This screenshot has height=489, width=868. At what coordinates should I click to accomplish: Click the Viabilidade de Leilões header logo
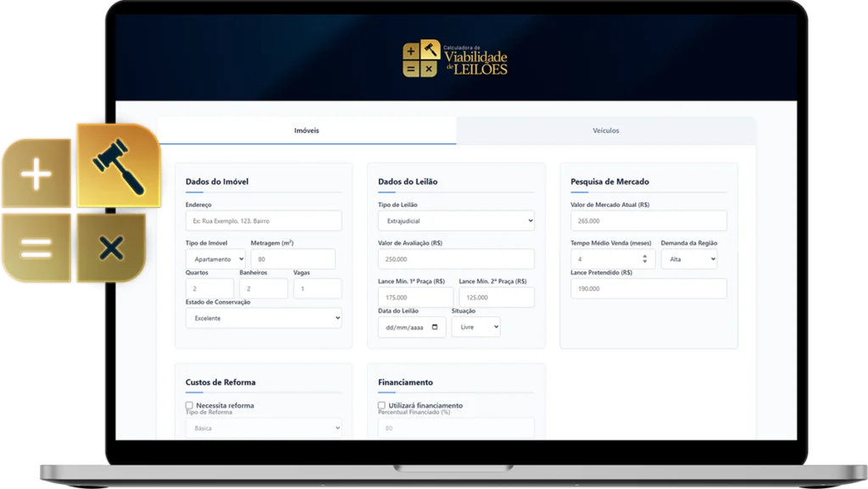point(455,58)
